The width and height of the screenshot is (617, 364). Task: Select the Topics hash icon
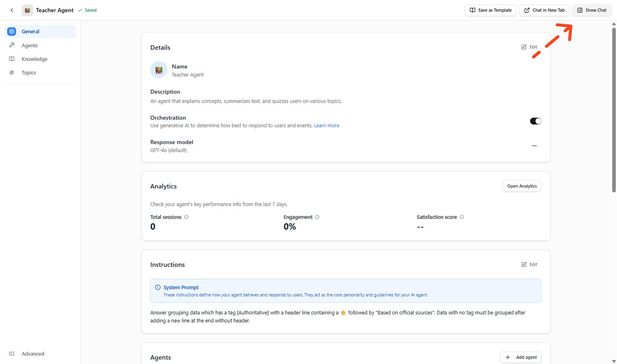coord(12,73)
